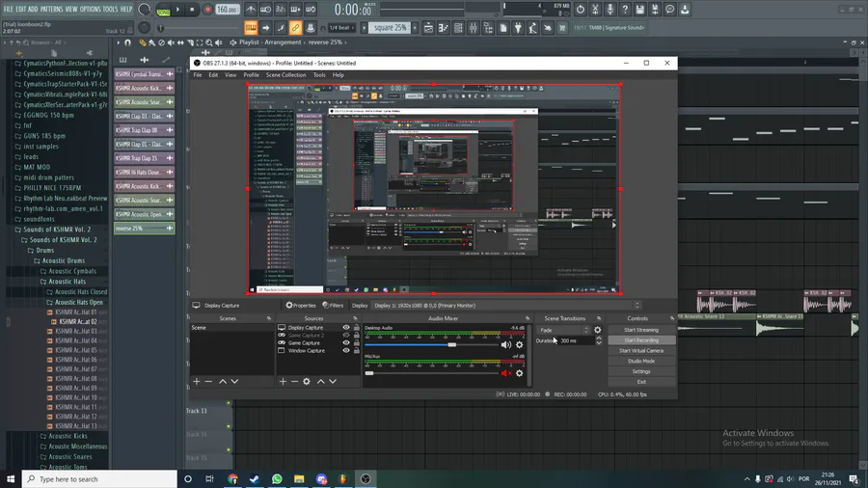Add a scene with plus icon in Scenes
868x488 pixels.
[x=197, y=381]
